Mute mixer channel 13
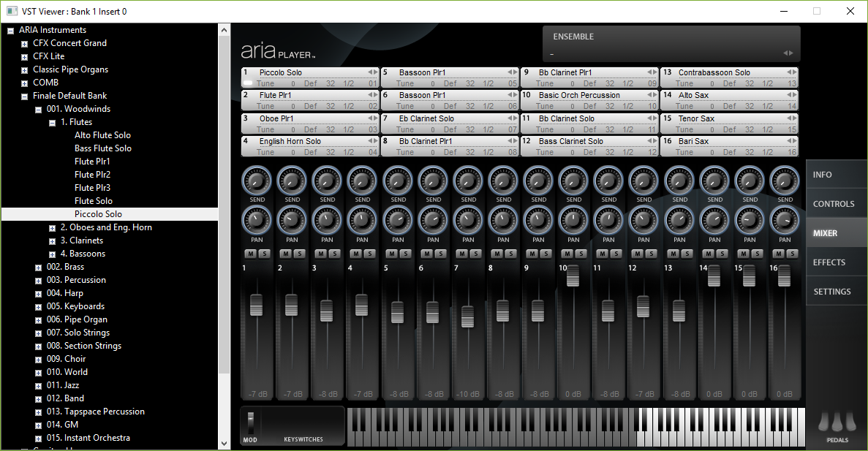The width and height of the screenshot is (868, 451). coord(673,254)
